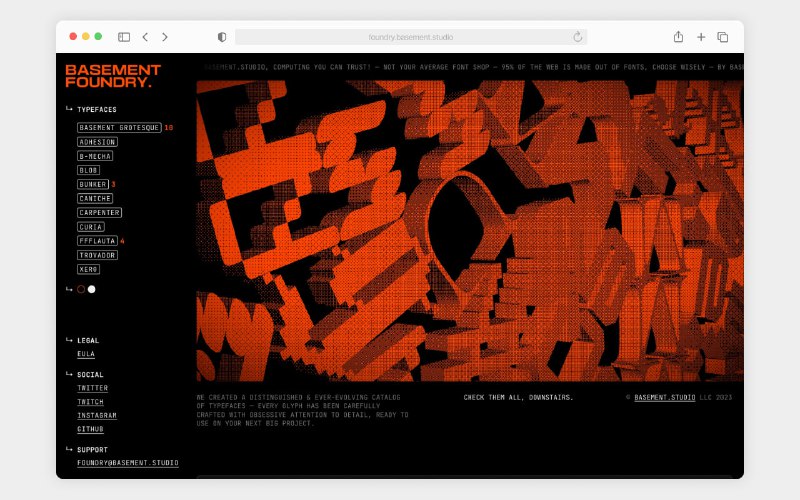Viewport: 800px width, 500px height.
Task: Go forward with the forward arrow
Action: pos(164,37)
